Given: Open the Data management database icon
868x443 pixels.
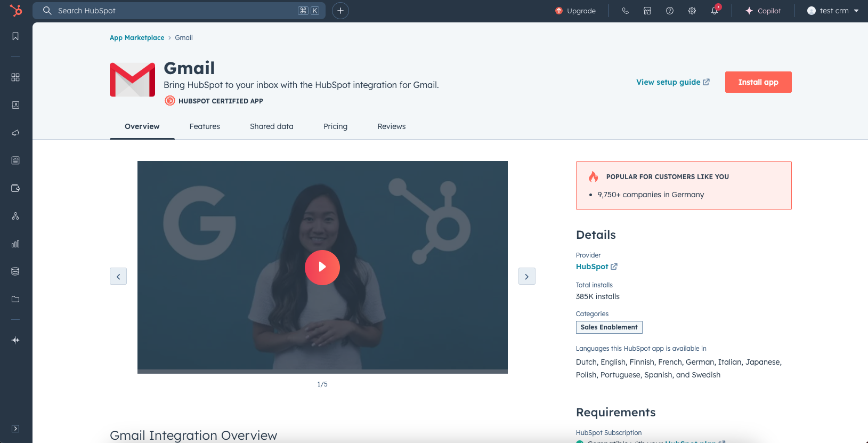Looking at the screenshot, I should [15, 271].
